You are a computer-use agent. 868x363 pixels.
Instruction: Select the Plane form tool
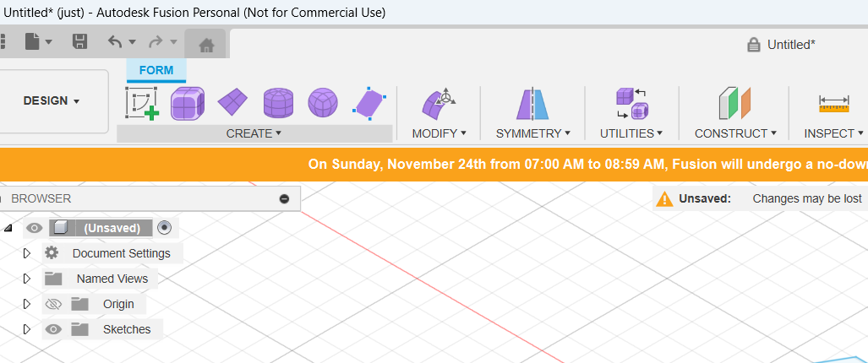232,103
